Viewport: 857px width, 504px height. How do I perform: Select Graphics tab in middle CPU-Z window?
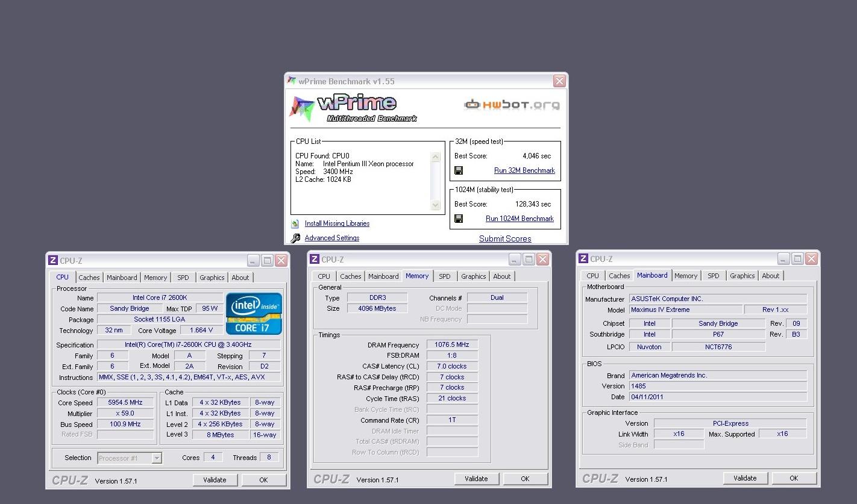(474, 276)
